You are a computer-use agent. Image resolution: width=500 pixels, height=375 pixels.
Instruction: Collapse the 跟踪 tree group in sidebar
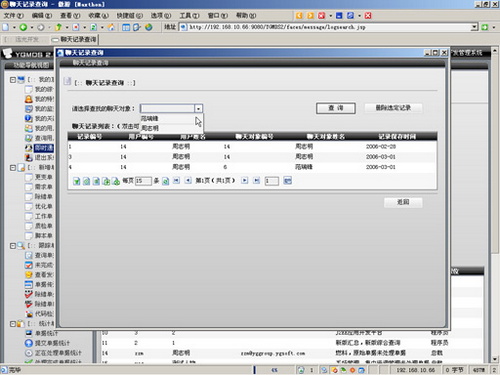pyautogui.click(x=13, y=246)
